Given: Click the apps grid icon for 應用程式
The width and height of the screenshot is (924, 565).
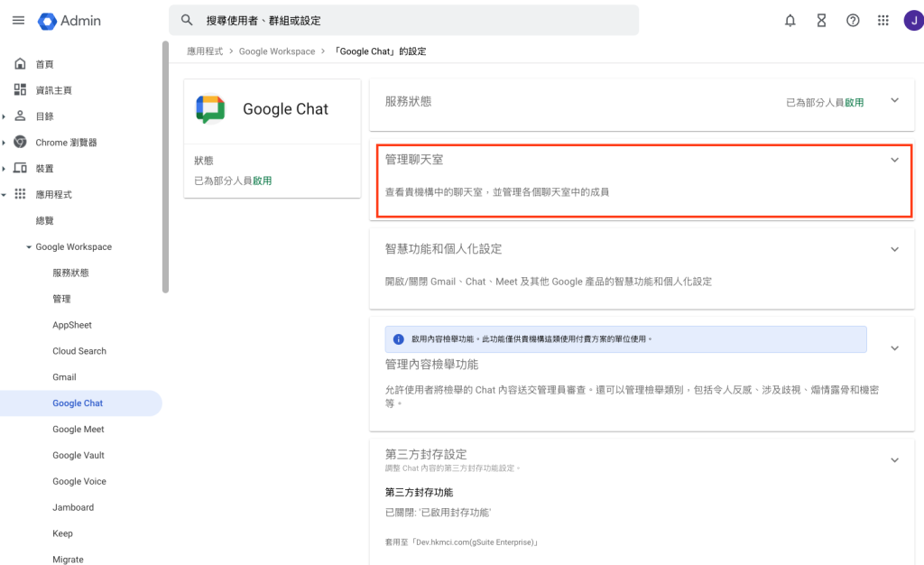Looking at the screenshot, I should [20, 194].
